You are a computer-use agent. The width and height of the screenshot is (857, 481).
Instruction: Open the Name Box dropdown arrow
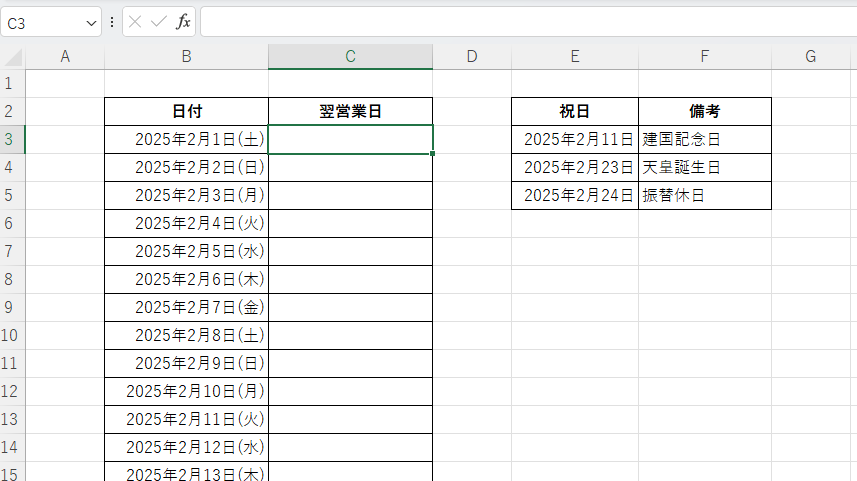(x=91, y=23)
